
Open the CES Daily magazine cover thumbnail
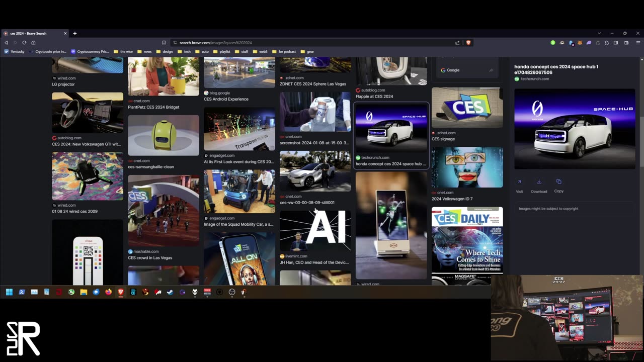[x=467, y=240]
